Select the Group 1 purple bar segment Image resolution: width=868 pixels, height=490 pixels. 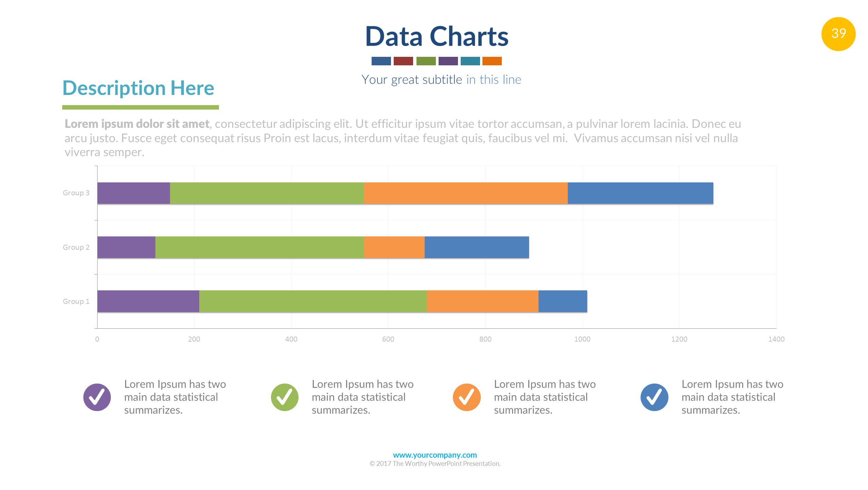tap(148, 301)
